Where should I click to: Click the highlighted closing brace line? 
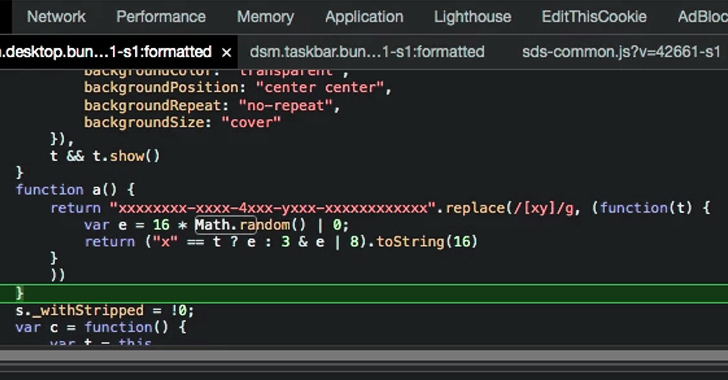point(364,294)
